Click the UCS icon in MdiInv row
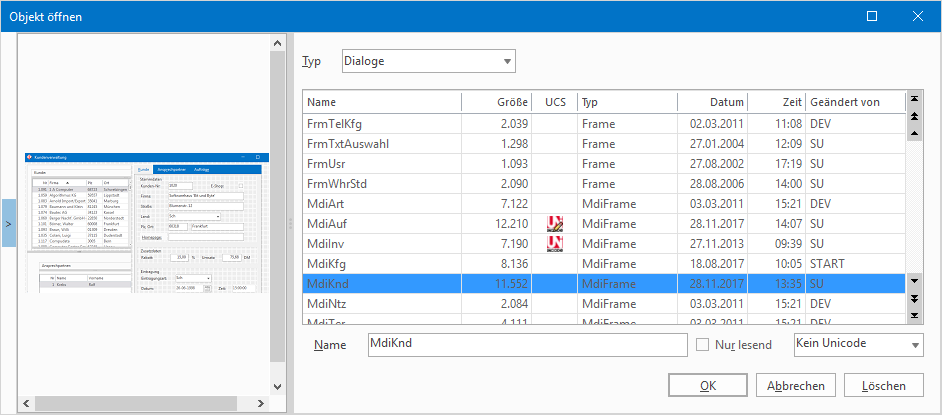 (x=555, y=243)
